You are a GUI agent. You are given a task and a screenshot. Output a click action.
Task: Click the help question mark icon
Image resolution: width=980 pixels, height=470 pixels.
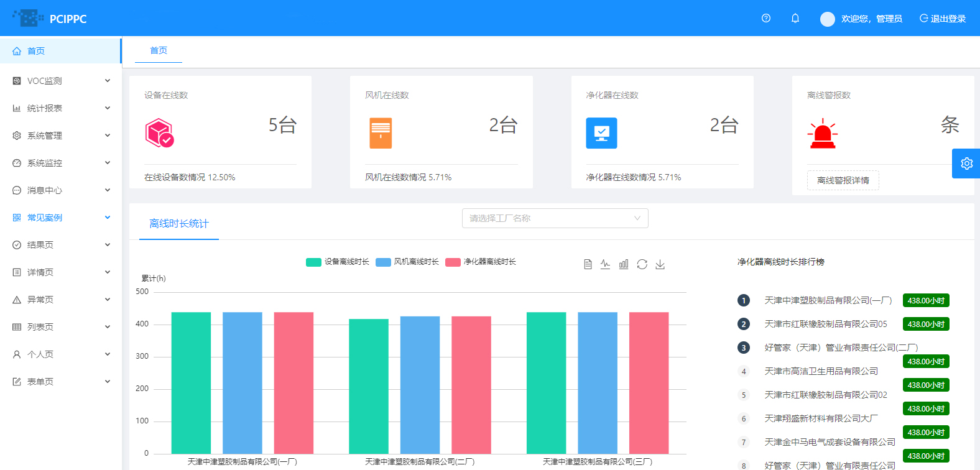pos(766,19)
